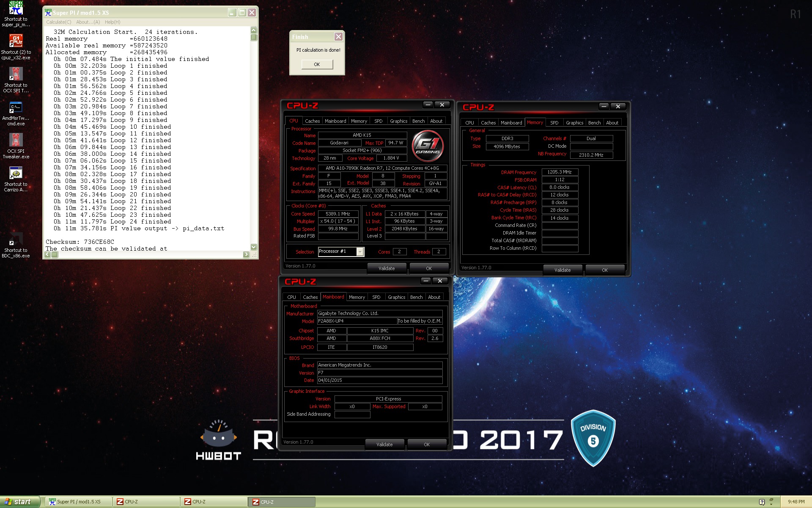The height and width of the screenshot is (508, 812).
Task: Click the motherboard Model F2A88X-UP4 field
Action: 357,321
